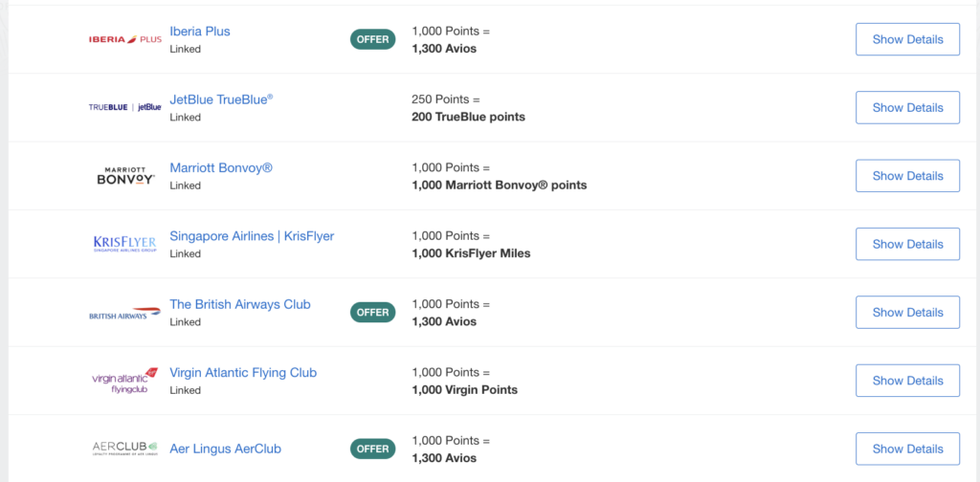This screenshot has width=980, height=482.
Task: Click the KrisFlyer logo
Action: pos(125,244)
